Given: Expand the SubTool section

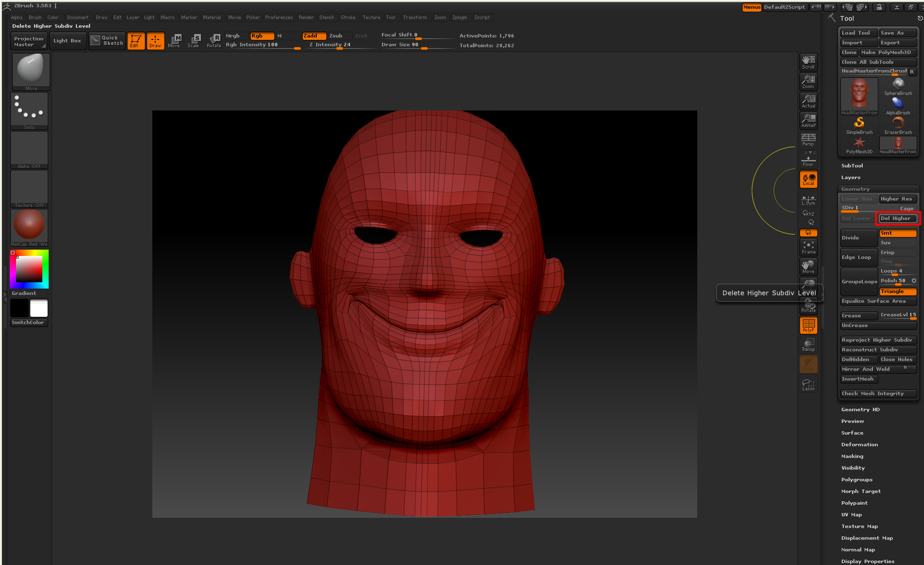Looking at the screenshot, I should (852, 166).
